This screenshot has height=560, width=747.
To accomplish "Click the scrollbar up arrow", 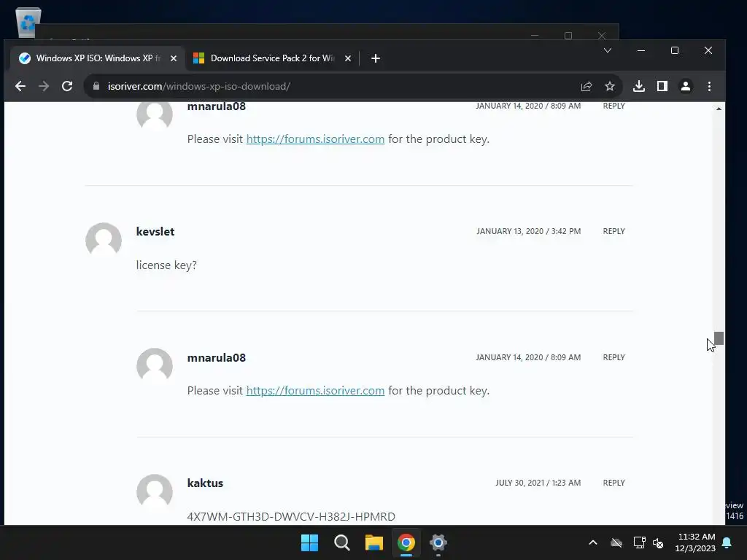I will coord(719,109).
